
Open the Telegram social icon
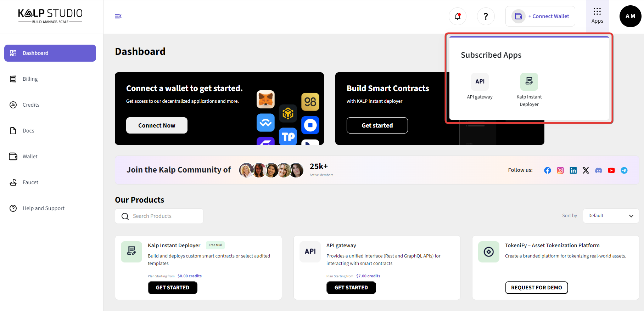(624, 170)
